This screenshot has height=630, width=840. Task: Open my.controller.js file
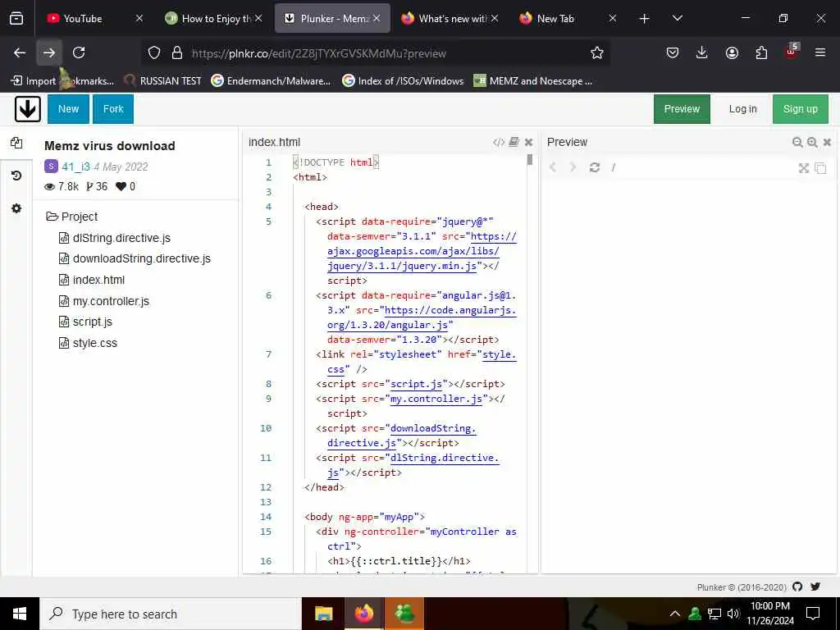click(111, 301)
